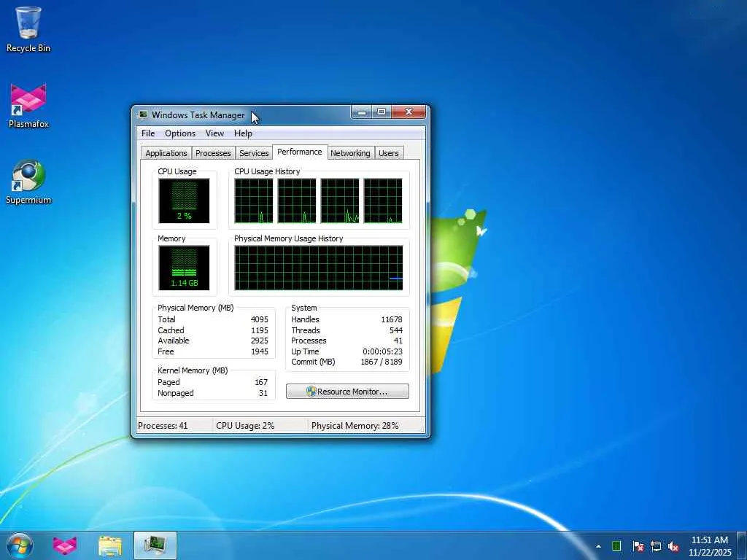
Task: Open the Action Center flag icon
Action: 638,546
